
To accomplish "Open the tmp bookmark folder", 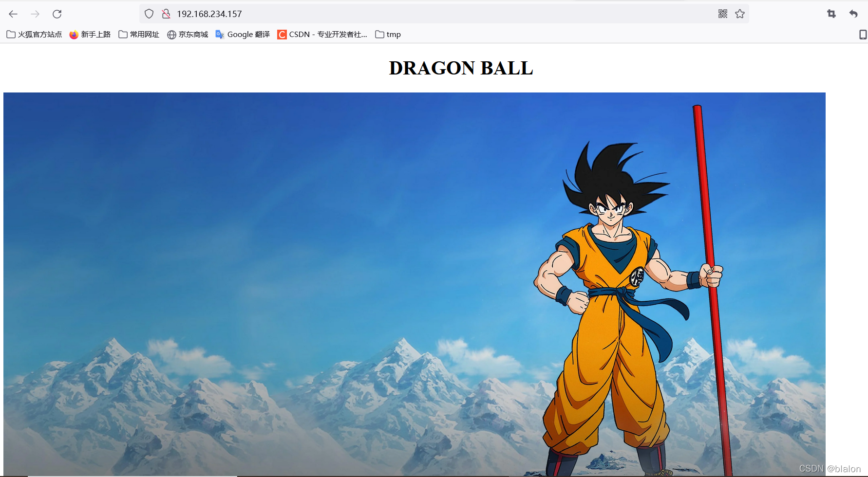I will pos(388,35).
